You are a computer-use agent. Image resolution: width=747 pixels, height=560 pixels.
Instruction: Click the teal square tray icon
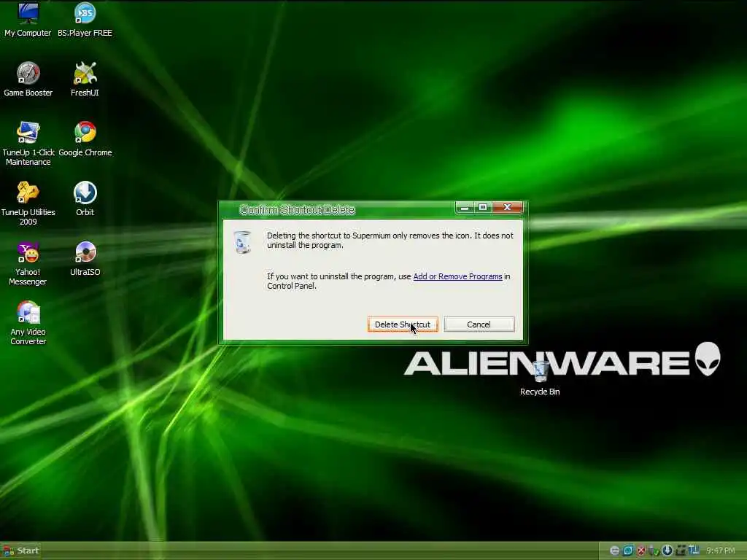pyautogui.click(x=628, y=551)
